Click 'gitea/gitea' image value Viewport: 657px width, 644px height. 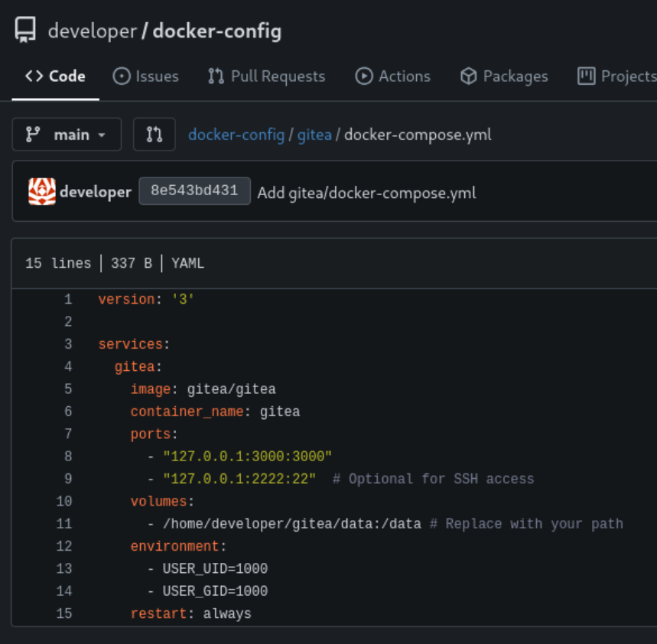point(231,389)
